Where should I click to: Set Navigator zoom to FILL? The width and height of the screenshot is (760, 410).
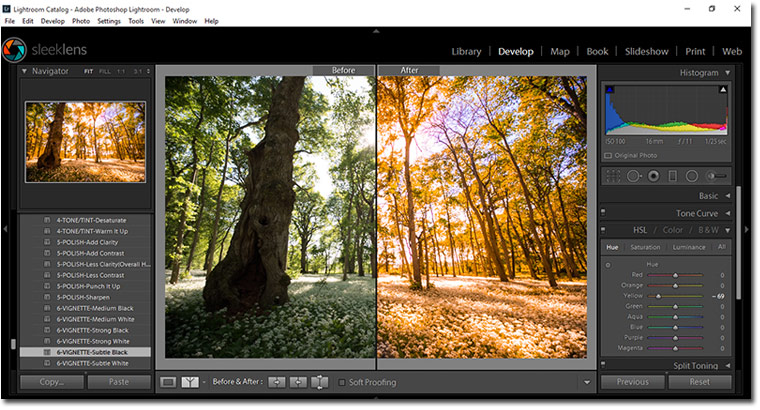[105, 71]
